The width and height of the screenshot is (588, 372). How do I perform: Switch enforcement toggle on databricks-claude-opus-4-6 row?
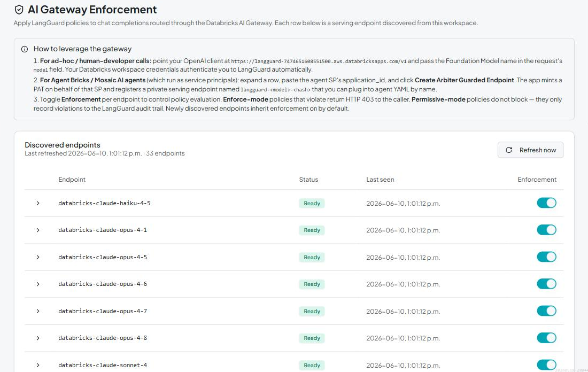[x=546, y=284]
